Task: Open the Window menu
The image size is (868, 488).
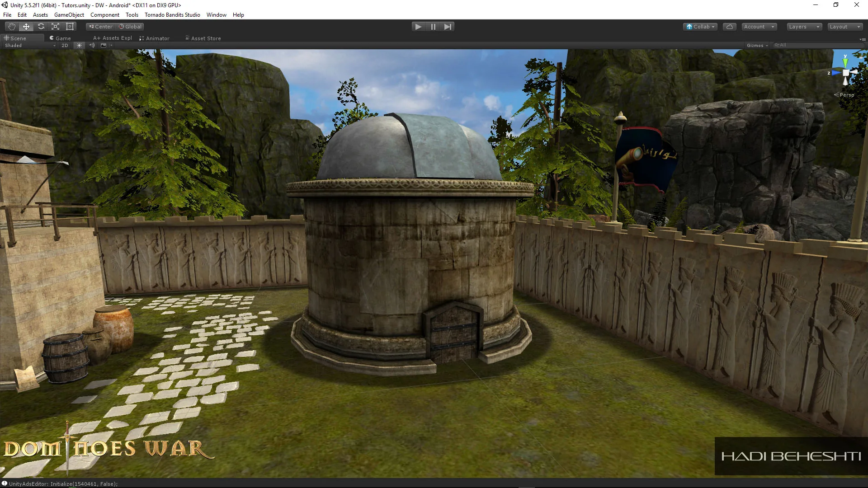Action: point(217,15)
